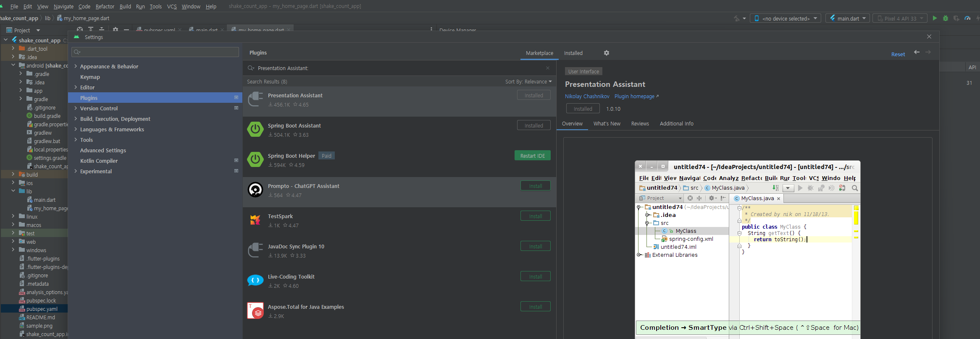
Task: Collapse the lib folder in project tree
Action: 13,191
